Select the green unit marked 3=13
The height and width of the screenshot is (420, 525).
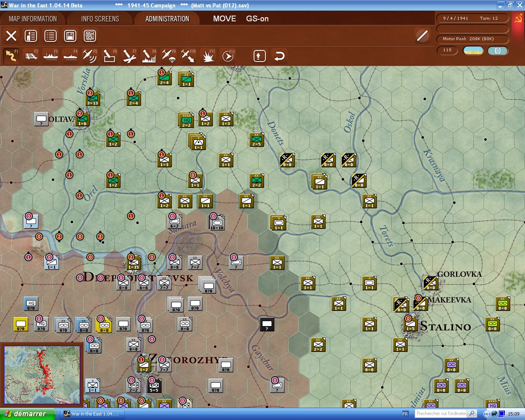(x=93, y=98)
